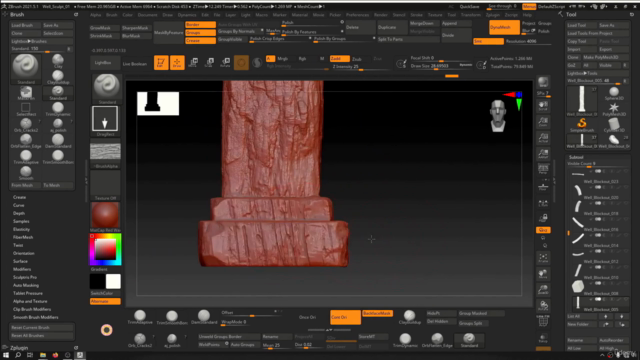The image size is (640, 360).
Task: Click the Load Brush button
Action: click(x=25, y=25)
